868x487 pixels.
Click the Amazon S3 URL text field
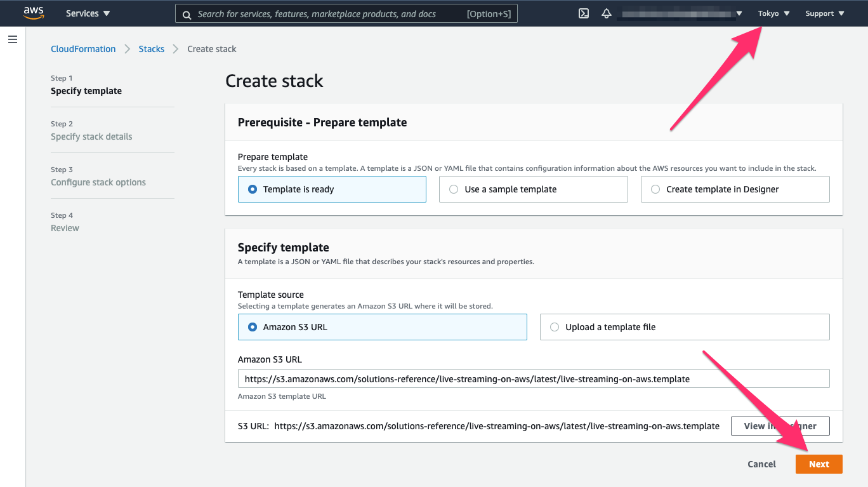(x=534, y=378)
